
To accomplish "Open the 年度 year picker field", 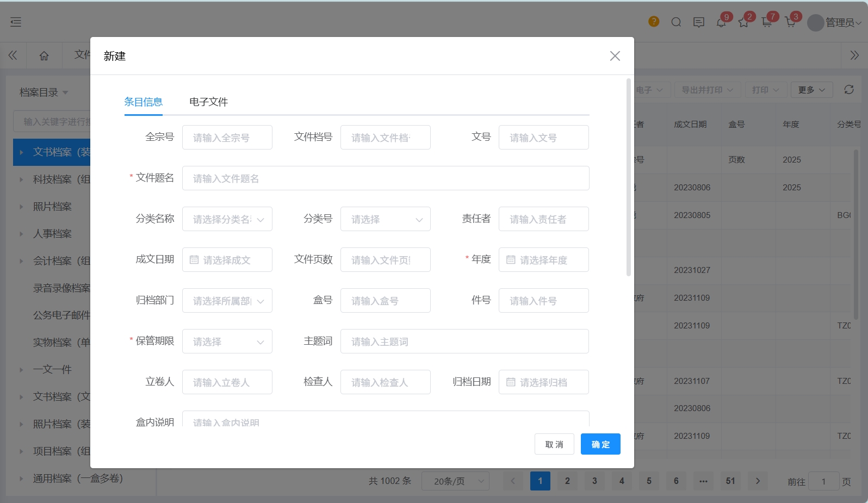I will point(543,260).
